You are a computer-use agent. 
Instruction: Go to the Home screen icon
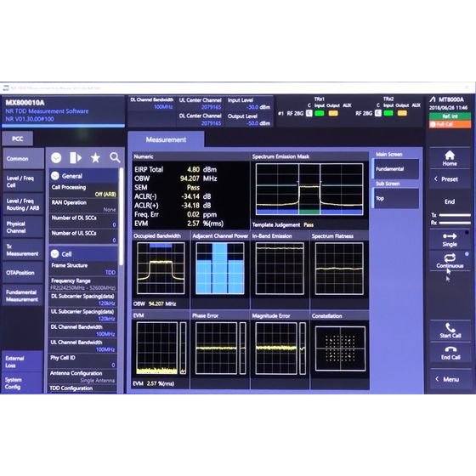coord(450,156)
